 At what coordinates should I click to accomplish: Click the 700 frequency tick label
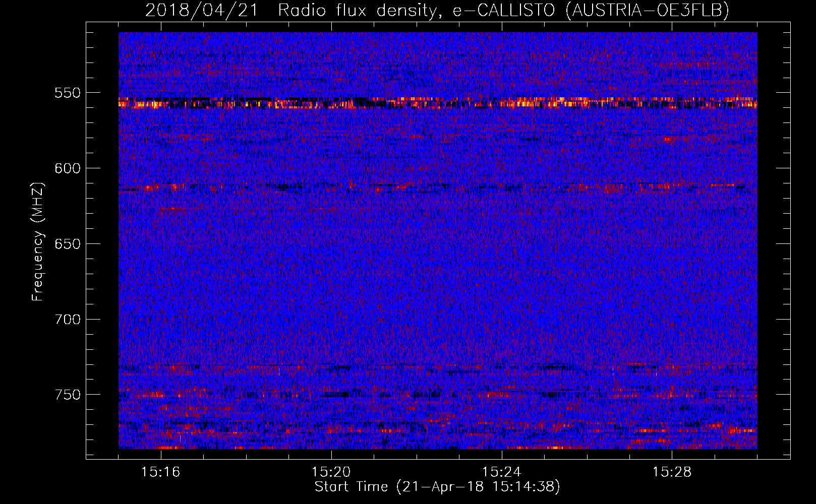[68, 320]
